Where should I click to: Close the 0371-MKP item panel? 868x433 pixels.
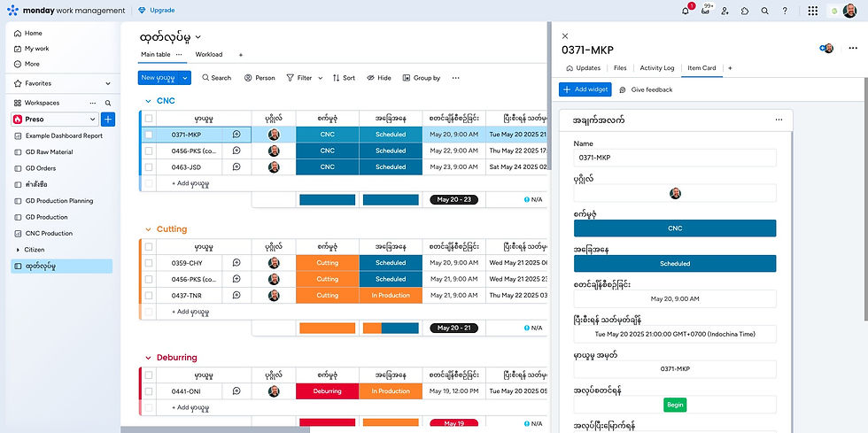(565, 36)
